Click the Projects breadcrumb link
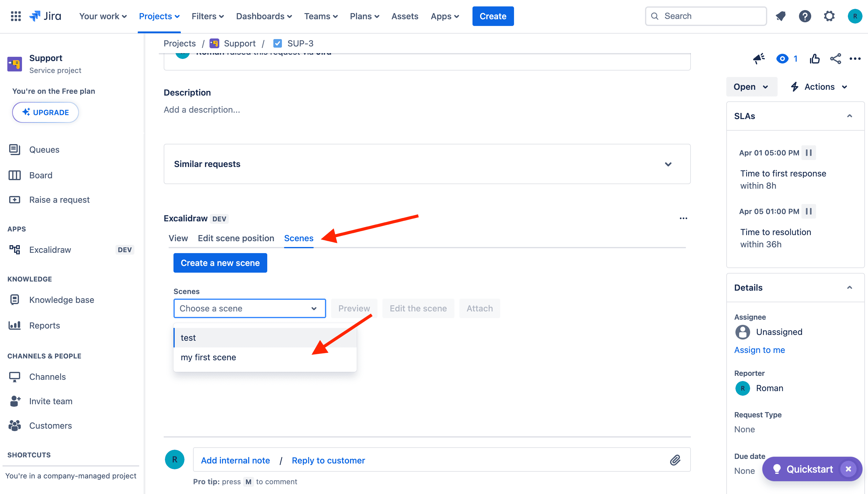The image size is (868, 494). [x=180, y=43]
